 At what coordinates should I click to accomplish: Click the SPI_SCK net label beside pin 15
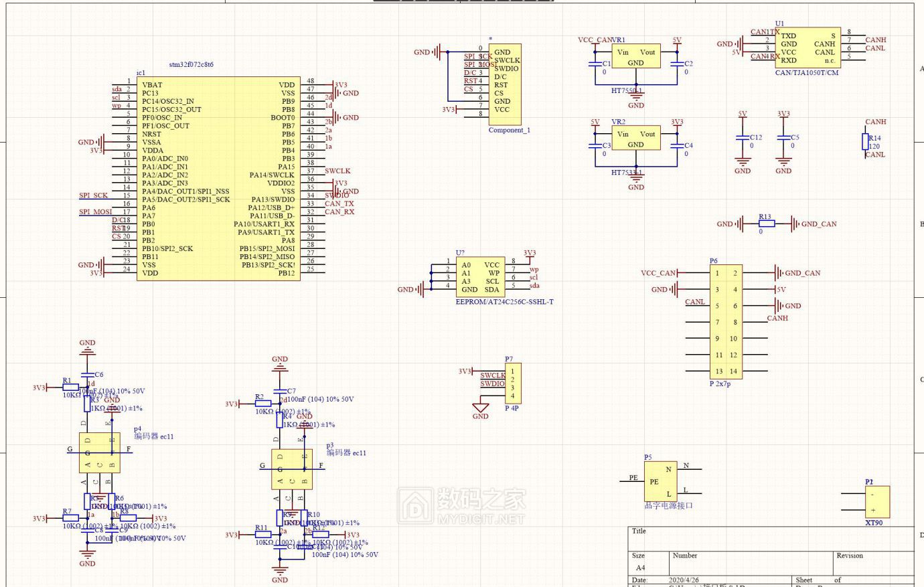click(x=94, y=195)
